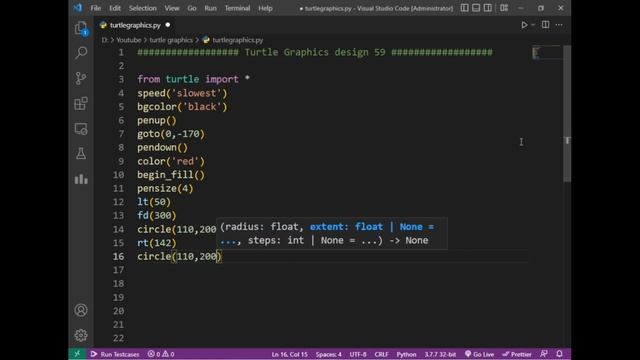This screenshot has height=360, width=640.
Task: Open the run button dropdown arrow
Action: tap(533, 25)
